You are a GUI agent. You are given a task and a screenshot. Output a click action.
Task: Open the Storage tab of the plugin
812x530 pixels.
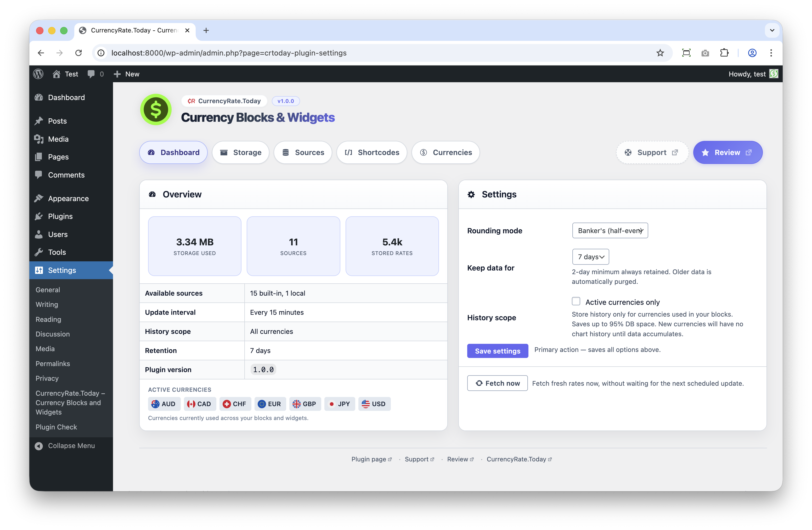(x=240, y=152)
